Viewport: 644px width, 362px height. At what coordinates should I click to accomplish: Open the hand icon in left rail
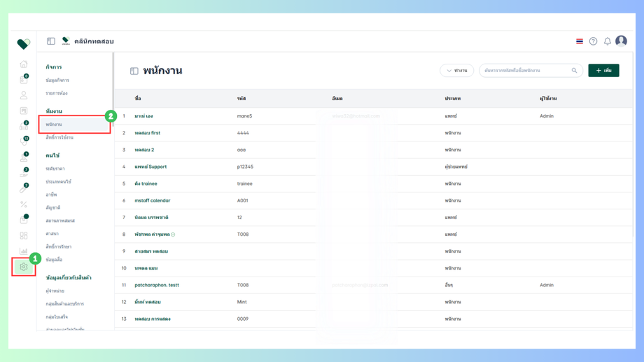pyautogui.click(x=24, y=172)
